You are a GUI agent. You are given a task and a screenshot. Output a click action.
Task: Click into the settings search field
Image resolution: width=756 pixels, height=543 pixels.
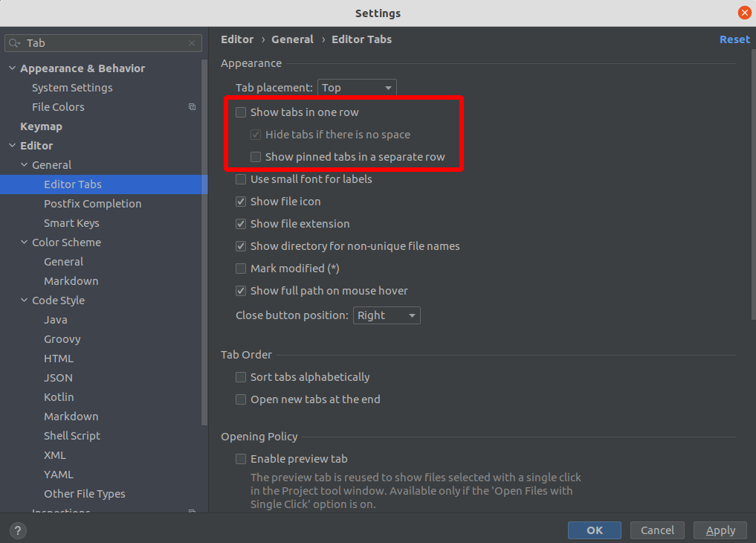(x=104, y=43)
